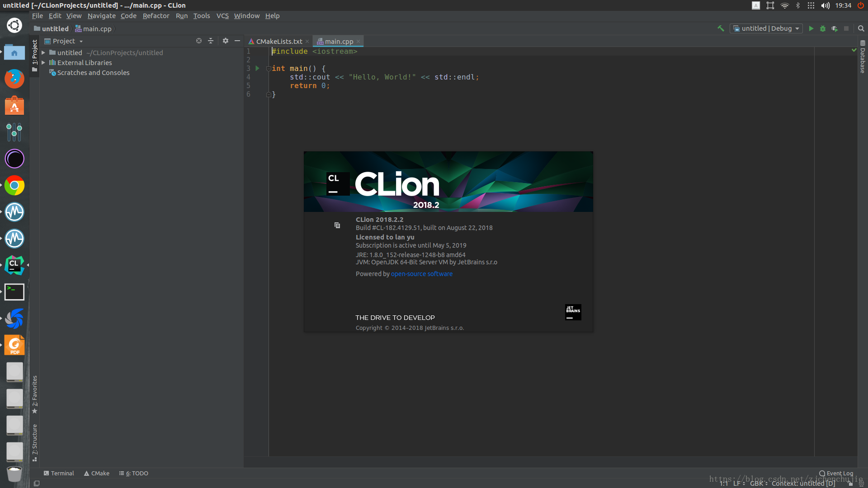
Task: Open the Navigate menu
Action: point(102,16)
